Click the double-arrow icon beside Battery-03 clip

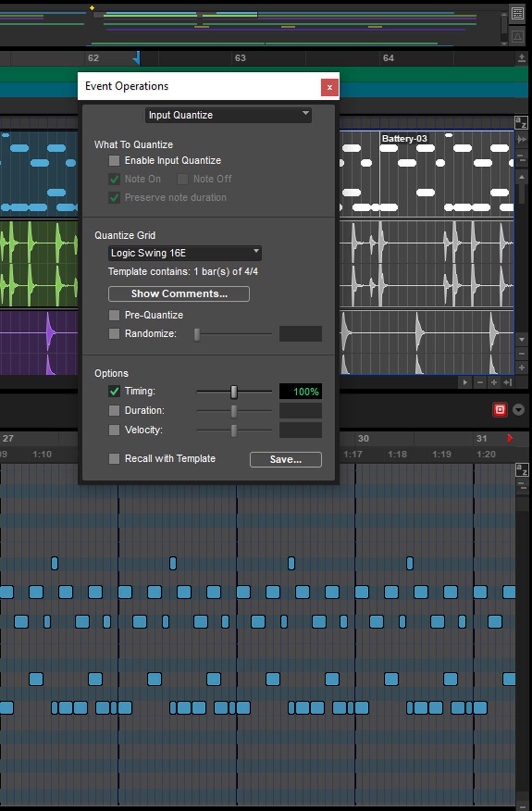tap(521, 139)
